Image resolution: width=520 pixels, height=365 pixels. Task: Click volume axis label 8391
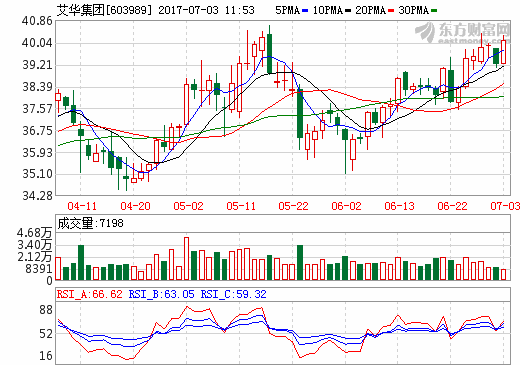(39, 269)
